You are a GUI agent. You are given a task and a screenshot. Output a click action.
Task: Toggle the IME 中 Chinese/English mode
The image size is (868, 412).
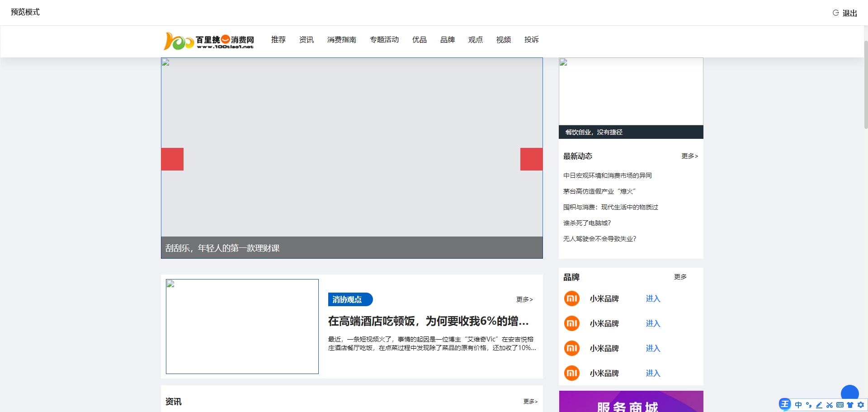coord(798,405)
